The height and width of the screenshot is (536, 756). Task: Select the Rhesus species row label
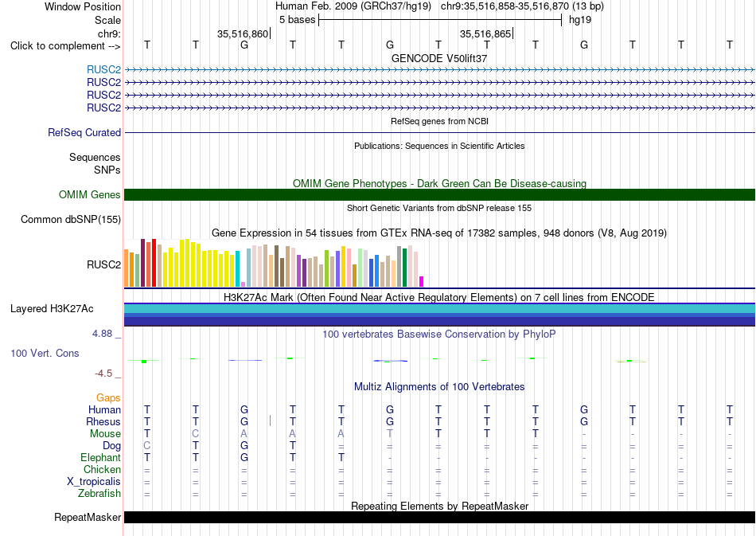coord(103,421)
